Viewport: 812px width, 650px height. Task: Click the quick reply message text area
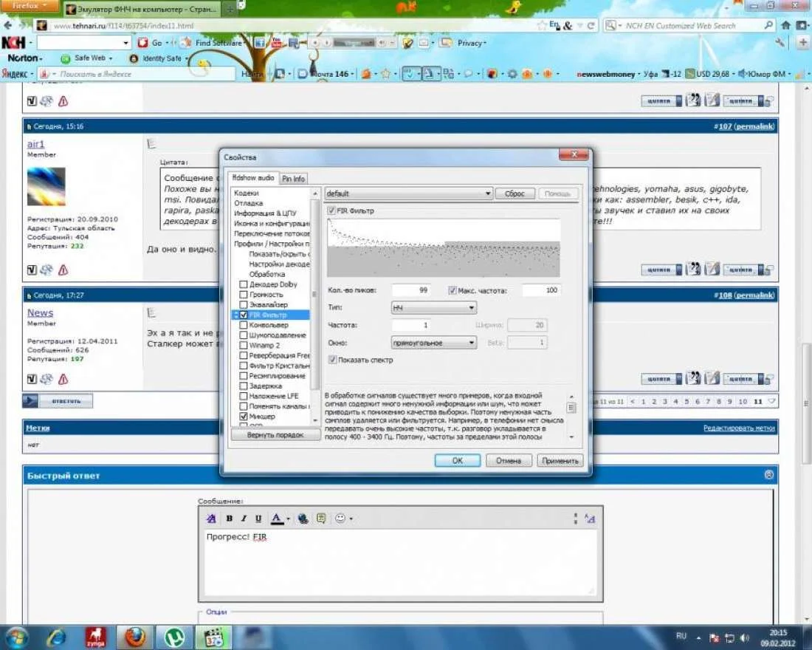point(400,562)
